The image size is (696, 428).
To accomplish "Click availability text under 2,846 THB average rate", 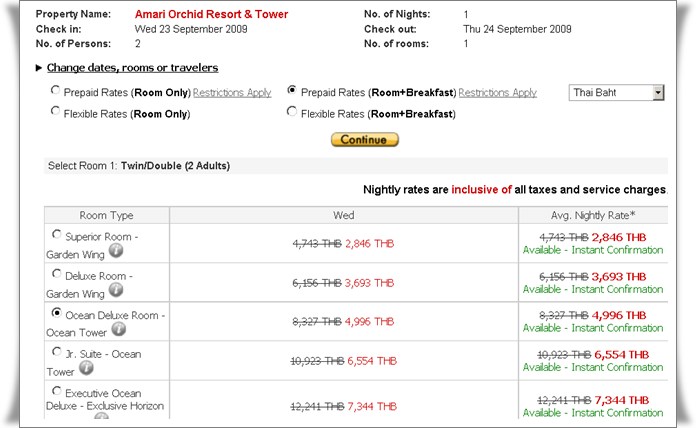I will pyautogui.click(x=593, y=250).
